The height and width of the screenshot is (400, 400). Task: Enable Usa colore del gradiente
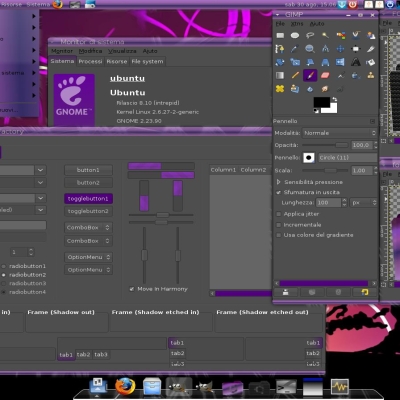click(x=279, y=235)
